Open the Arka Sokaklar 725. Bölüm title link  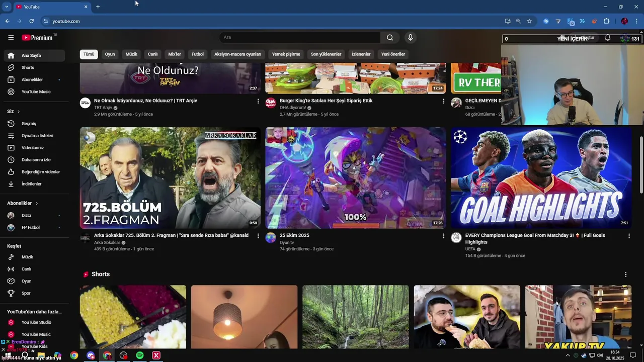coord(171,235)
